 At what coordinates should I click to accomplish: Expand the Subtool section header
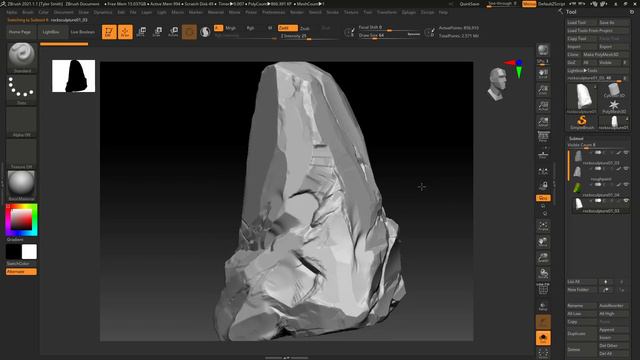pyautogui.click(x=576, y=138)
